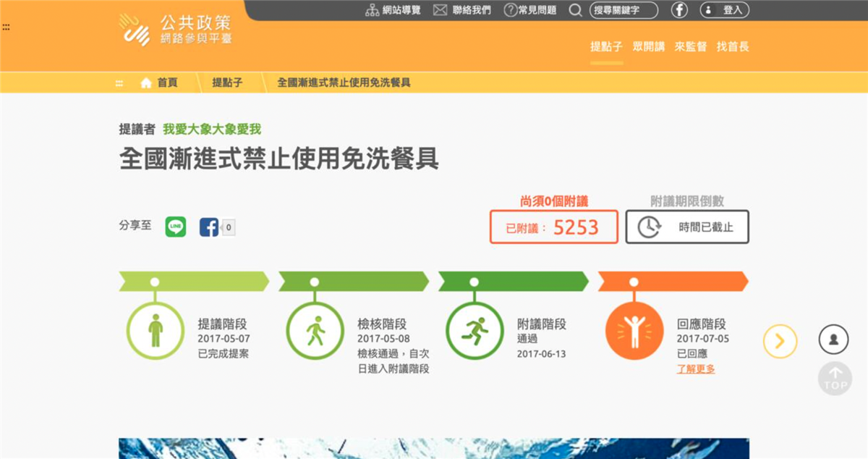The image size is (868, 459).
Task: Open the platform's Facebook circle icon
Action: point(678,10)
